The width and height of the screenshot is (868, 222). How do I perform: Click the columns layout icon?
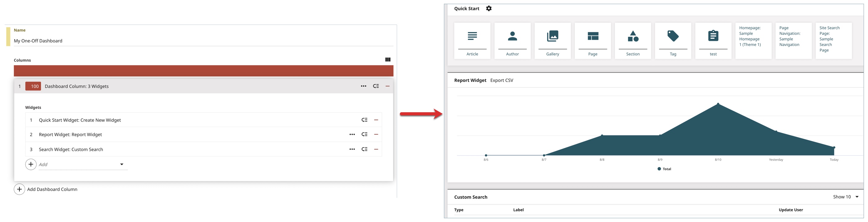click(x=387, y=60)
